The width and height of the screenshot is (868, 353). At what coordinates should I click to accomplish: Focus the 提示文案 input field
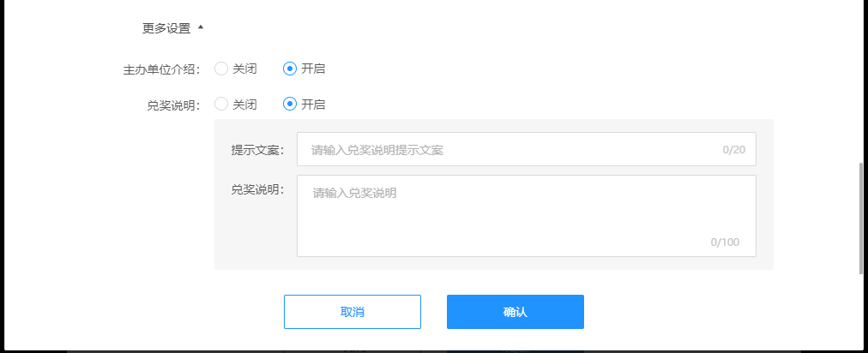pos(527,149)
